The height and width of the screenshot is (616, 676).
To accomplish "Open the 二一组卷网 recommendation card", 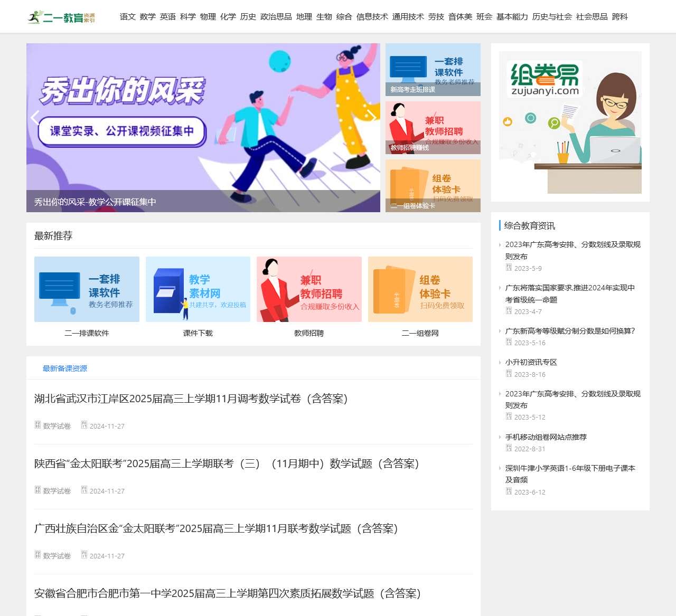I will click(x=420, y=297).
